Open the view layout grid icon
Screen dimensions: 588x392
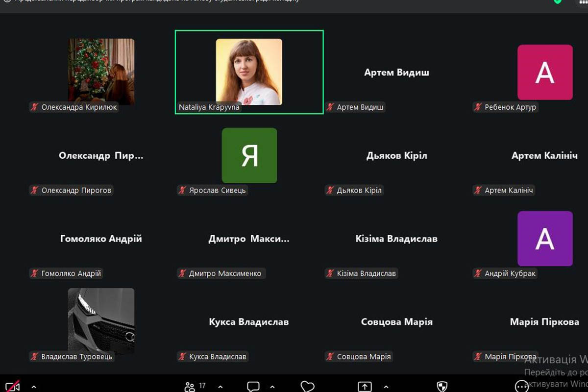[582, 2]
